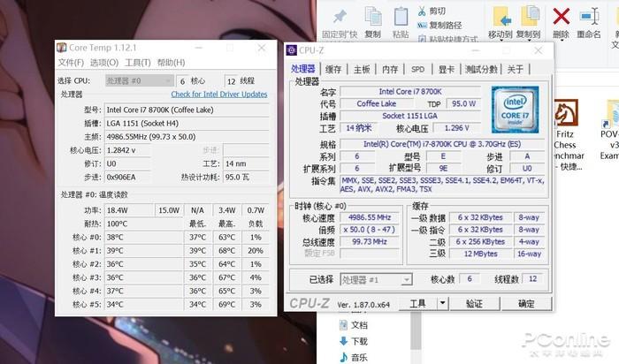Click the Pin to Quick access icon in Explorer
This screenshot has width=619, height=364.
point(340,17)
